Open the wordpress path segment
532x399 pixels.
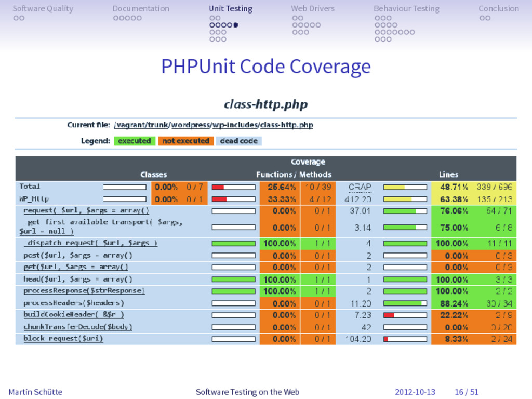point(191,125)
